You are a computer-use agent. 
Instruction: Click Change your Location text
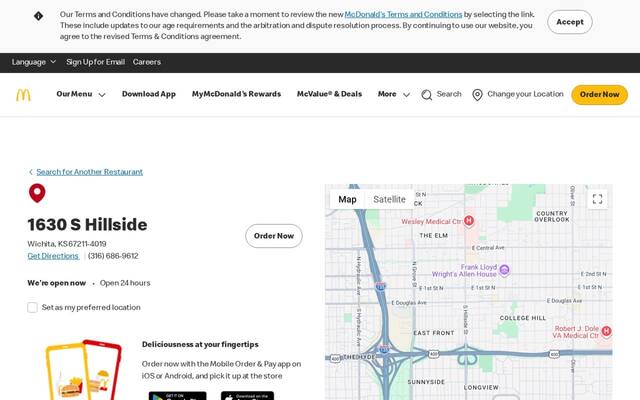(525, 94)
